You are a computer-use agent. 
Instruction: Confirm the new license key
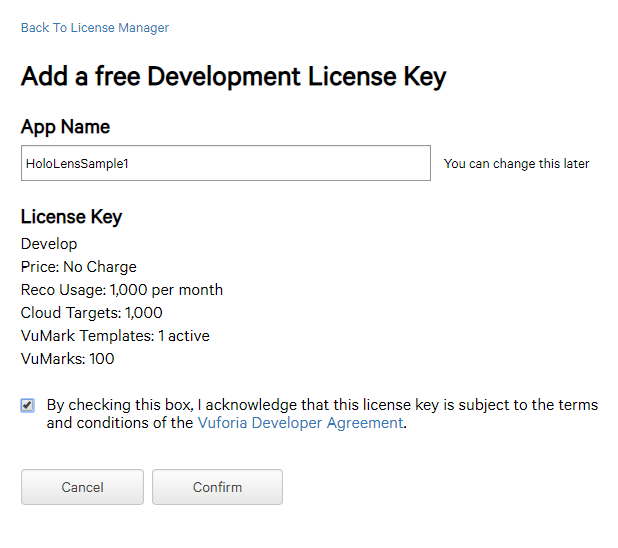pos(217,487)
